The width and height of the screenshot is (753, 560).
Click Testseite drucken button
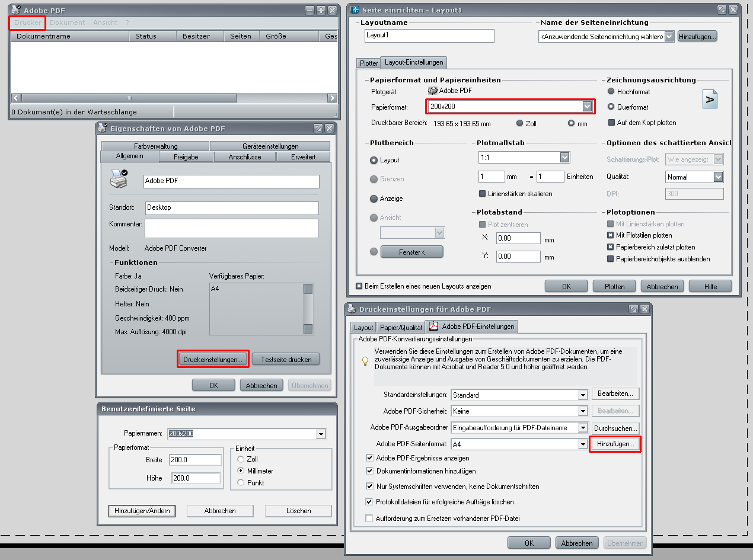point(286,359)
